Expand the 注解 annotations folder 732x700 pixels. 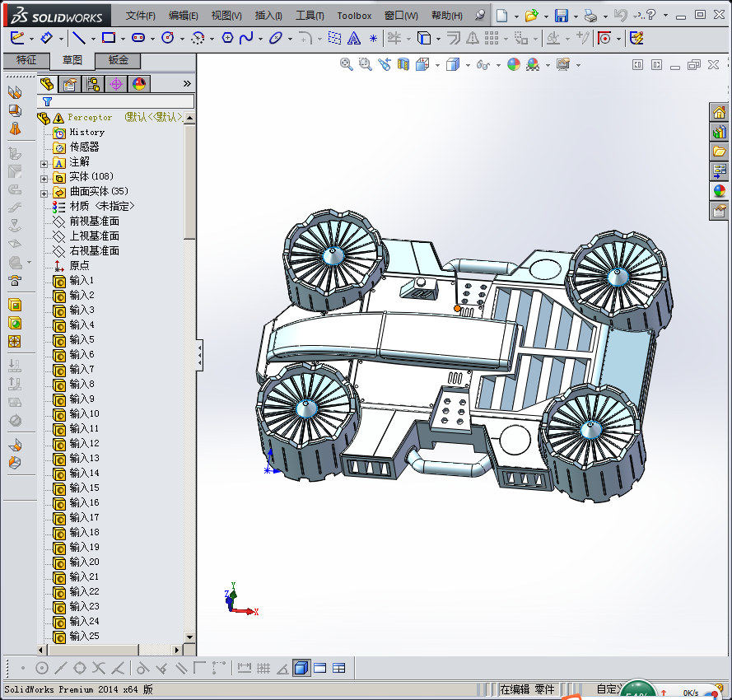click(x=44, y=163)
